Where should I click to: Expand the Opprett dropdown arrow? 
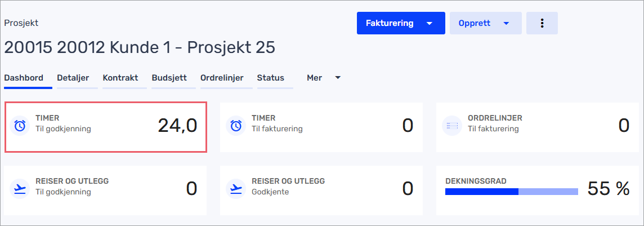[x=507, y=24]
